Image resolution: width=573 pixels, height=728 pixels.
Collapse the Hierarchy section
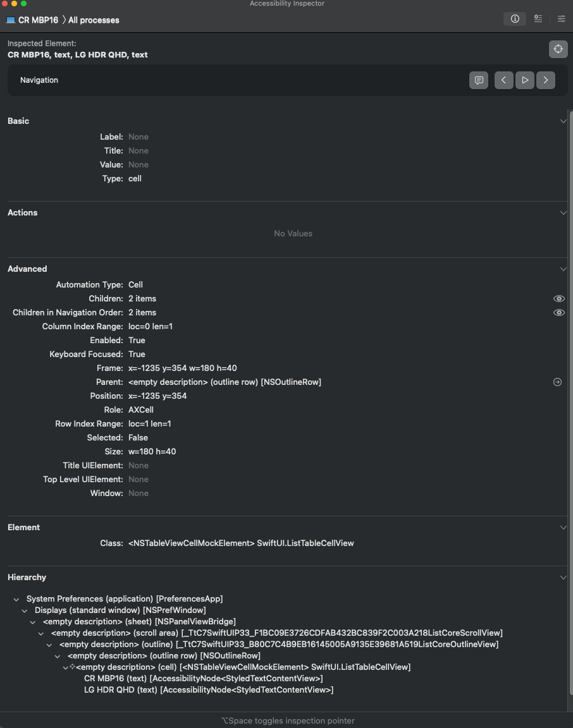tap(564, 578)
